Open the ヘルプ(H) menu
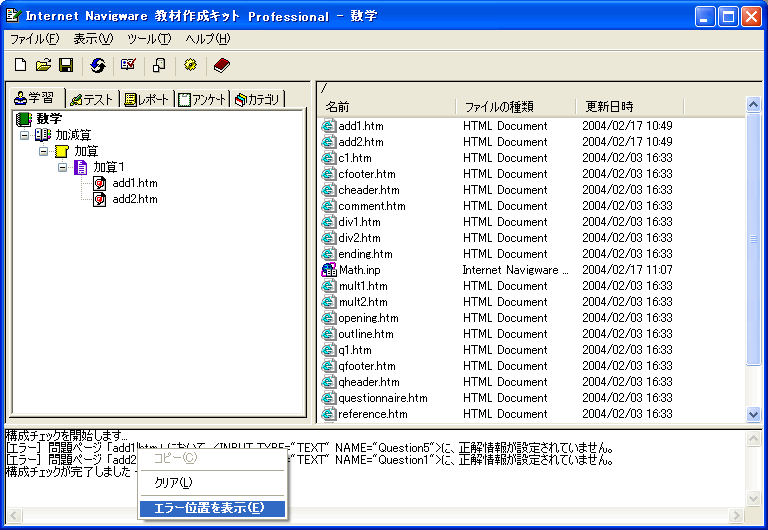The height and width of the screenshot is (530, 768). tap(208, 39)
